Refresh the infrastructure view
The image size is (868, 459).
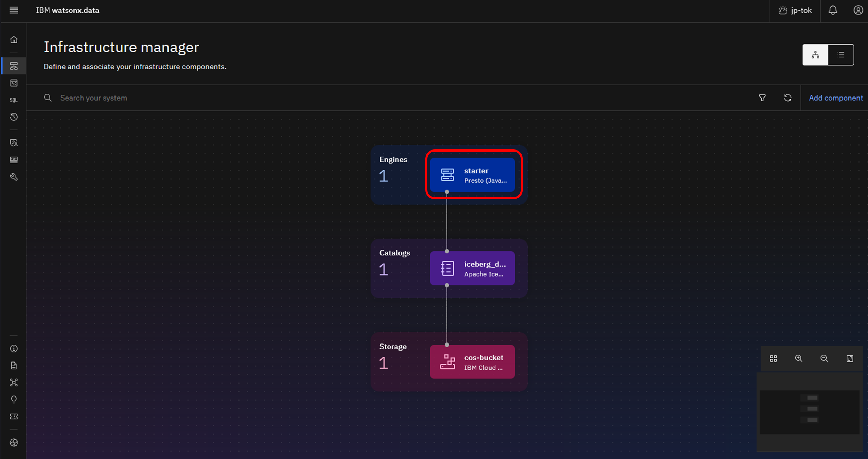coord(787,98)
